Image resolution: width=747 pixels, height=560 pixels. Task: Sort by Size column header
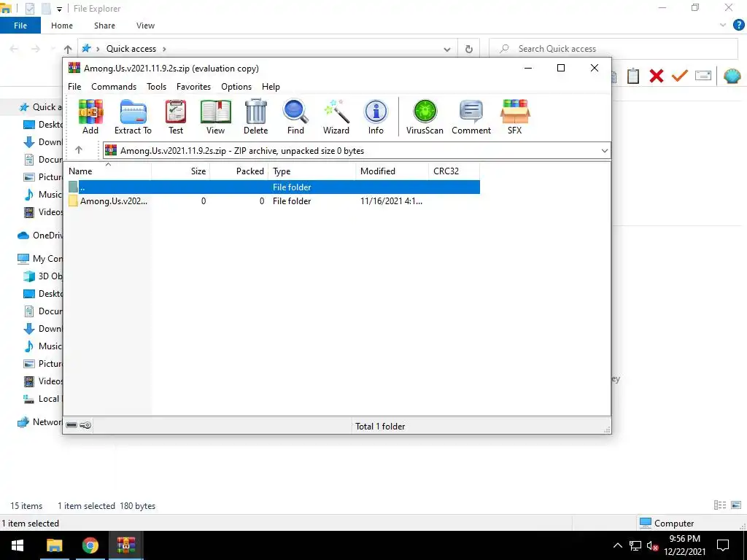coord(181,171)
